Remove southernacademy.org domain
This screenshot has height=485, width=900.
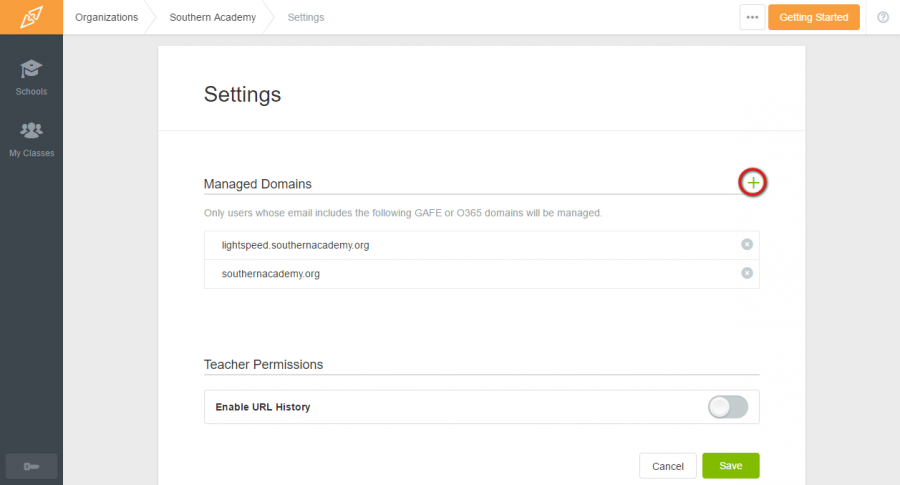(747, 273)
